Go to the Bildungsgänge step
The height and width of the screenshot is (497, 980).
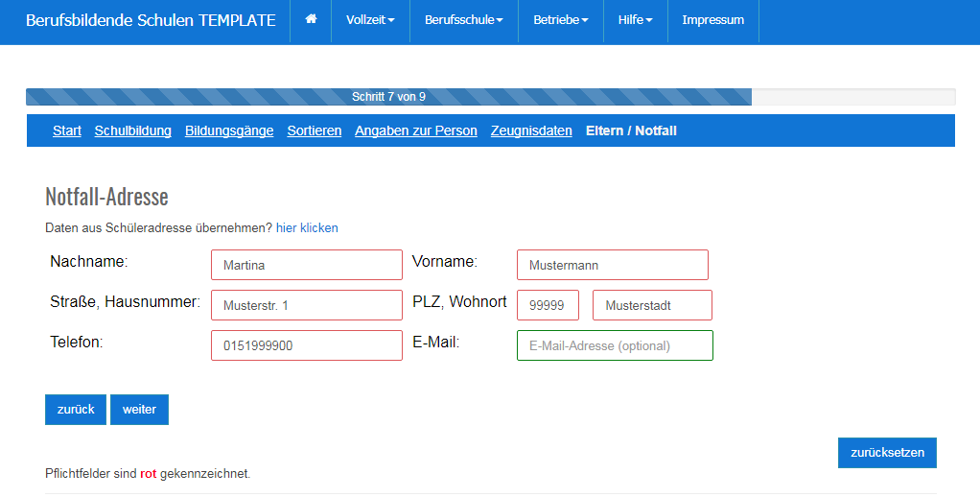(229, 130)
